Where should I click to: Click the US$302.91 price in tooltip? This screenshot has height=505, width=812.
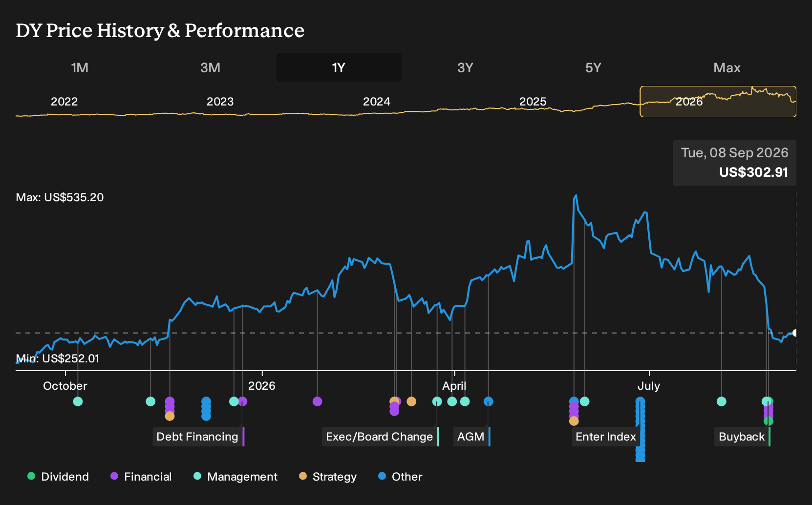(753, 172)
